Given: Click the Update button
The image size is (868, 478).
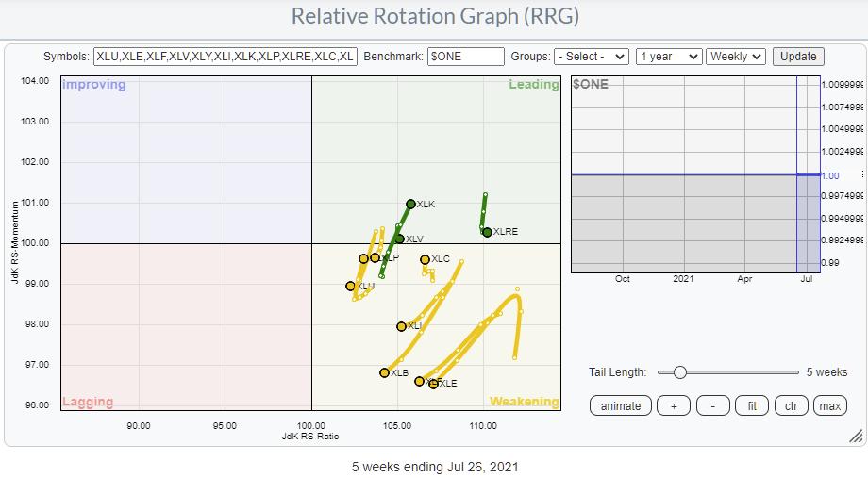Looking at the screenshot, I should click(797, 57).
